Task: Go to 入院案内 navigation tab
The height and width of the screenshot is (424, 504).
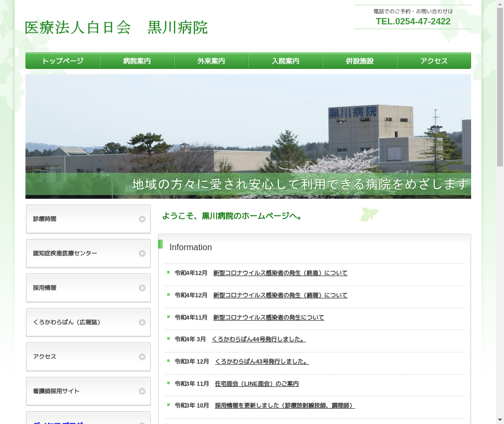Action: [285, 61]
